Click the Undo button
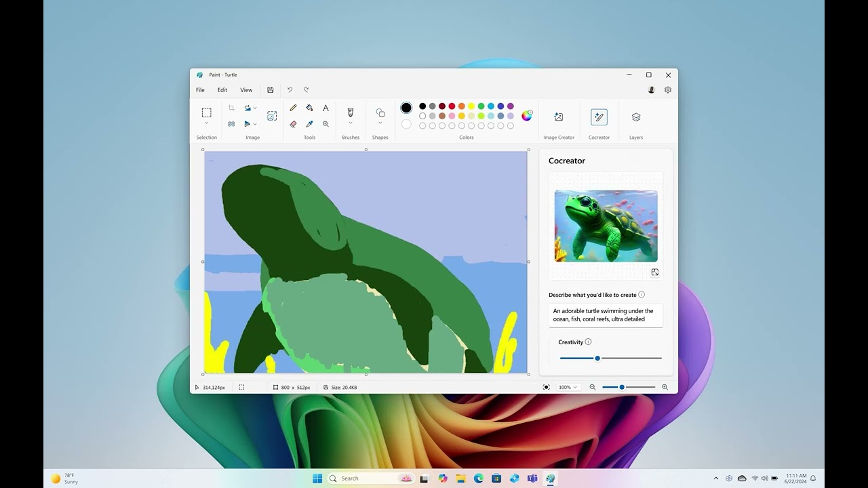 (290, 90)
